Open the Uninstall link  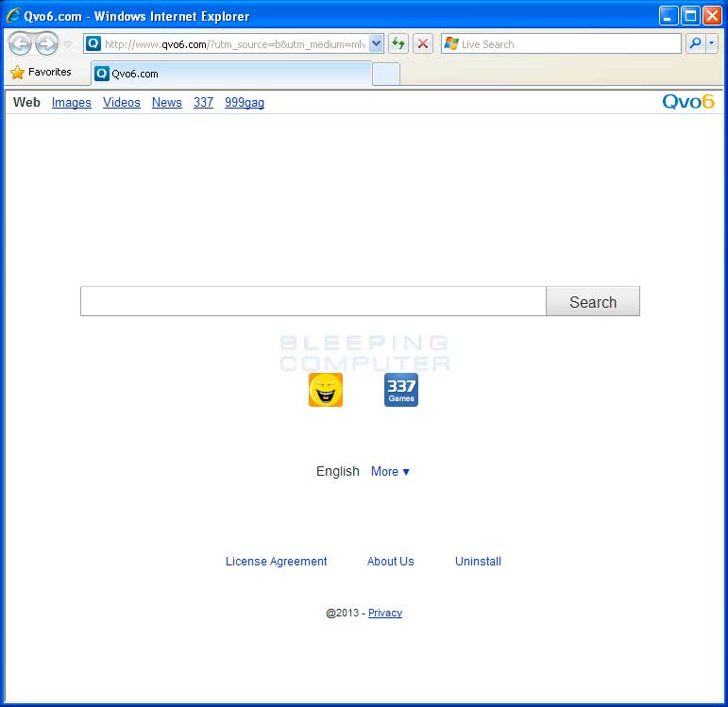pos(478,562)
